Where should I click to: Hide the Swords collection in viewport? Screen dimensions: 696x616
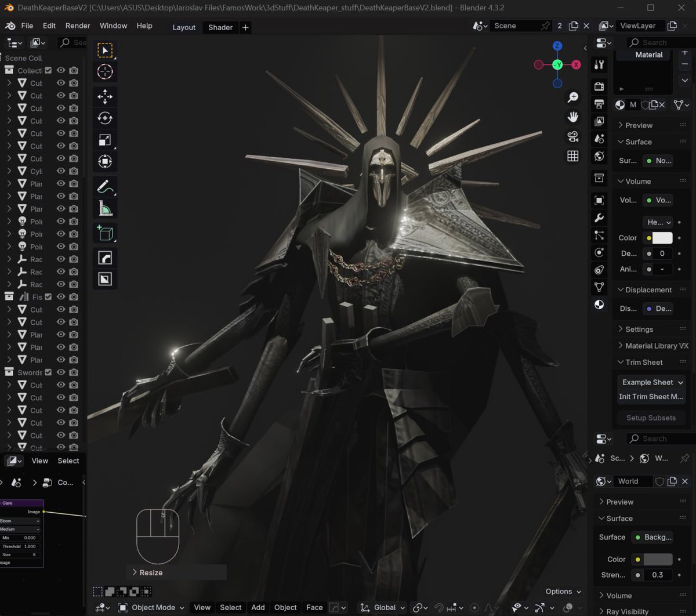click(61, 372)
